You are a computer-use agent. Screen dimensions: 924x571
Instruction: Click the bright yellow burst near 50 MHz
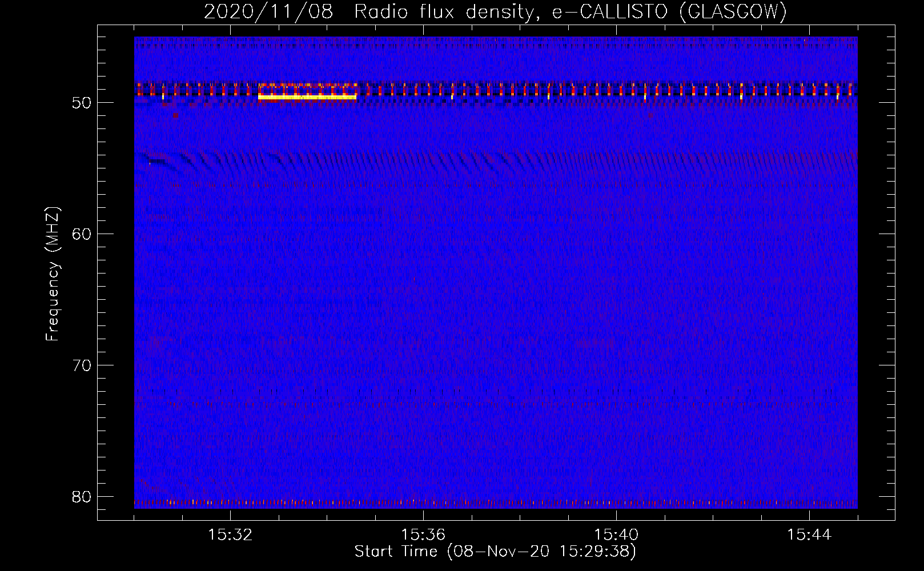click(307, 98)
